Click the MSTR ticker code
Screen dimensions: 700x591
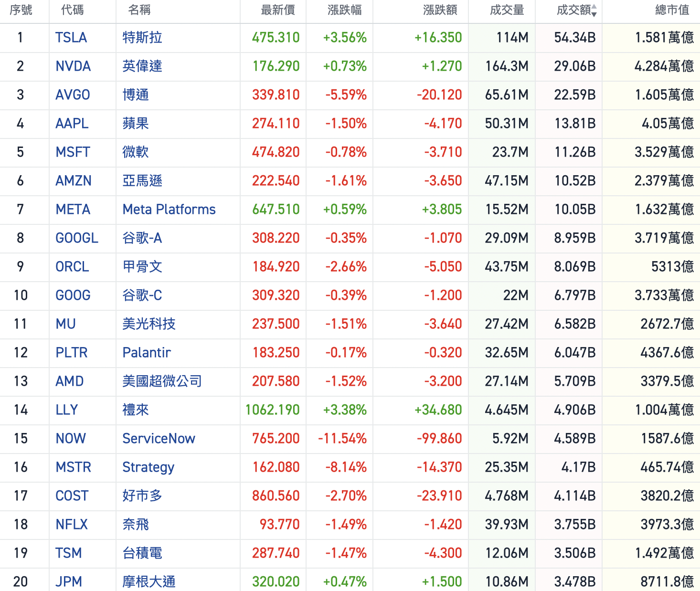coord(73,467)
